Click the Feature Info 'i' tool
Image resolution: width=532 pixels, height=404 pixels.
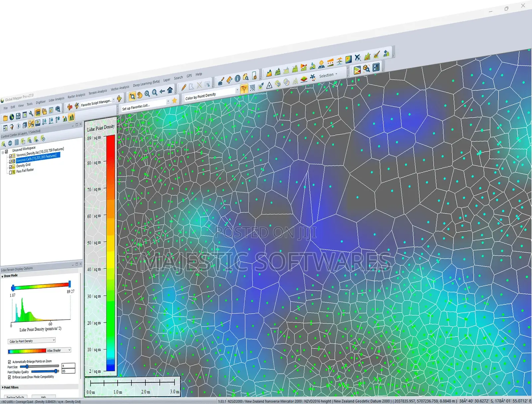pos(237,78)
